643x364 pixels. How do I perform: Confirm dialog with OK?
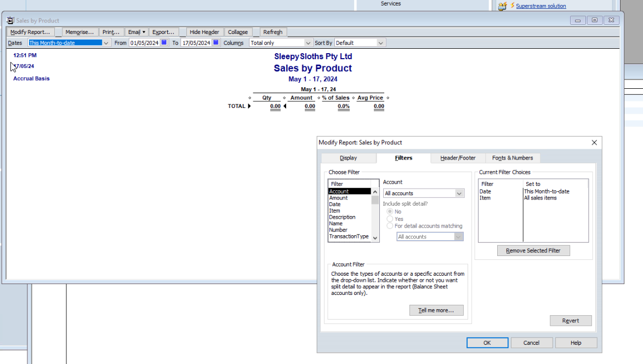pos(487,343)
